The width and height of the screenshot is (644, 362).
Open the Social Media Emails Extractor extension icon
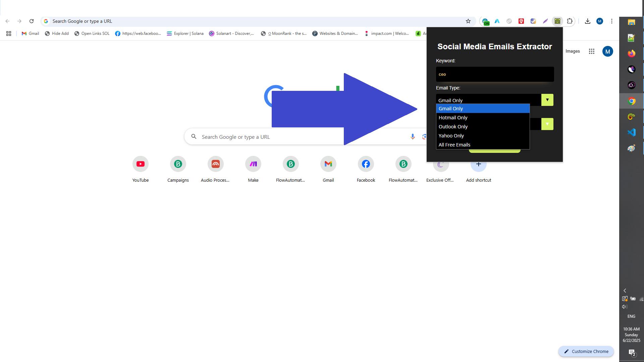click(x=557, y=21)
